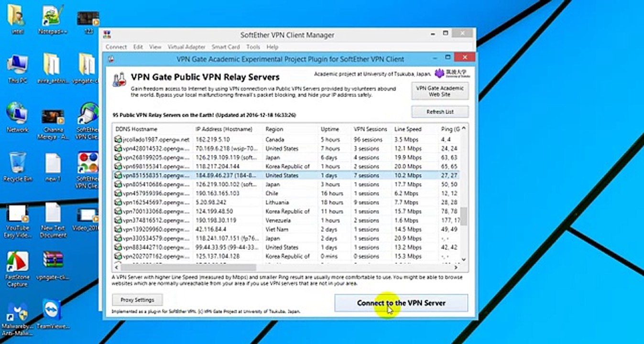Select the TeamViewer desktop shortcut

[52, 314]
